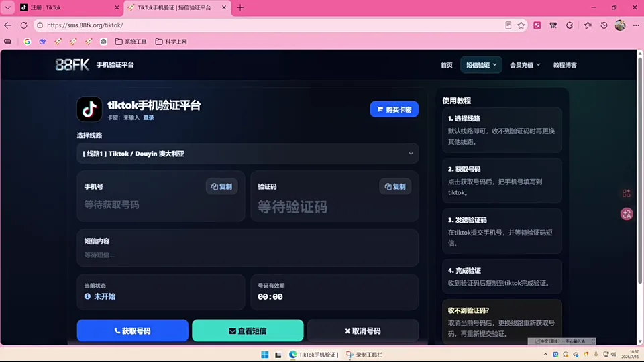
Task: Click the 登录 link under the title
Action: point(149,118)
